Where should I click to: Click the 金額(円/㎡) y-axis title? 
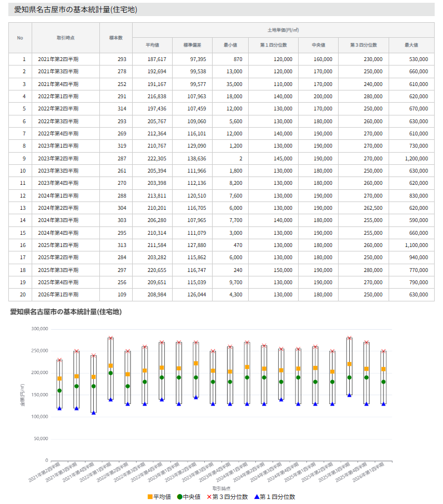coord(23,395)
